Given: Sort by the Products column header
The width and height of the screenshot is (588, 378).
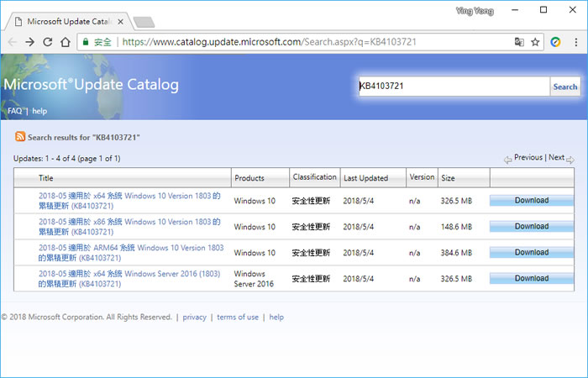Looking at the screenshot, I should pos(249,178).
